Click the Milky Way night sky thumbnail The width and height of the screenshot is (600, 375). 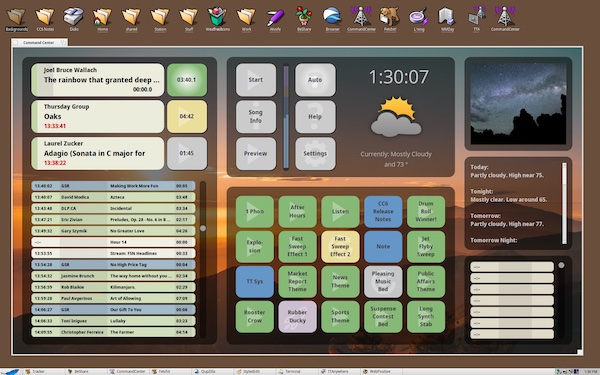click(518, 104)
